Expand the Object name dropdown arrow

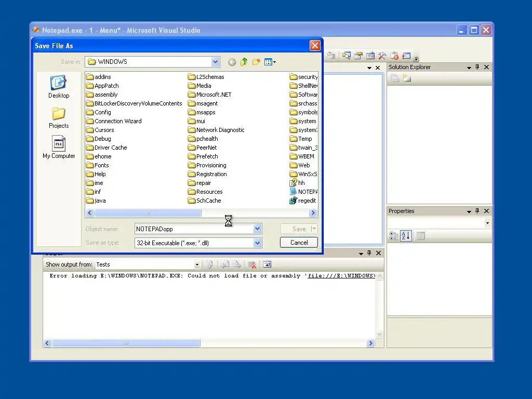tap(257, 229)
